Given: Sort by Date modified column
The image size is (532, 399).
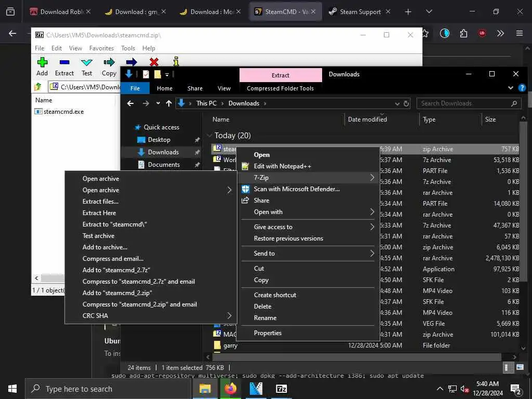Looking at the screenshot, I should (x=367, y=119).
